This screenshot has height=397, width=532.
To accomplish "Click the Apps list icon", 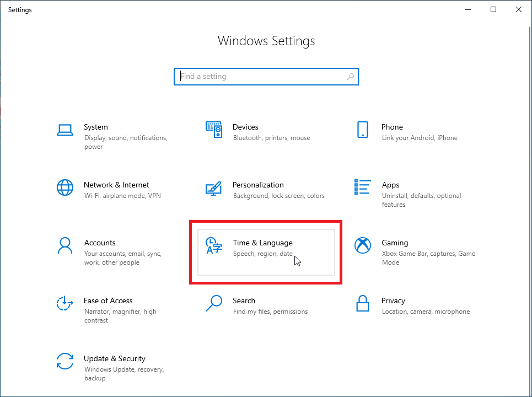I will tap(363, 187).
